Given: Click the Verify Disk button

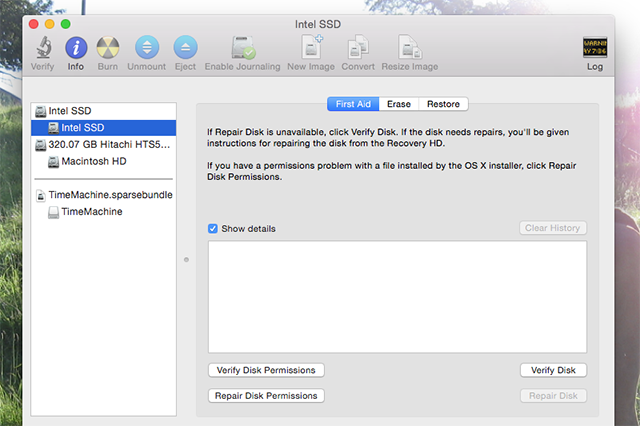Looking at the screenshot, I should tap(553, 370).
